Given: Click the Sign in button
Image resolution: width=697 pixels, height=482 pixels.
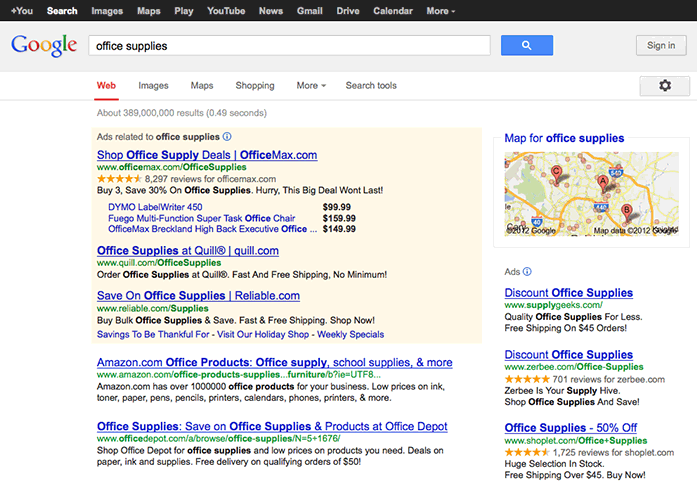Looking at the screenshot, I should 661,45.
